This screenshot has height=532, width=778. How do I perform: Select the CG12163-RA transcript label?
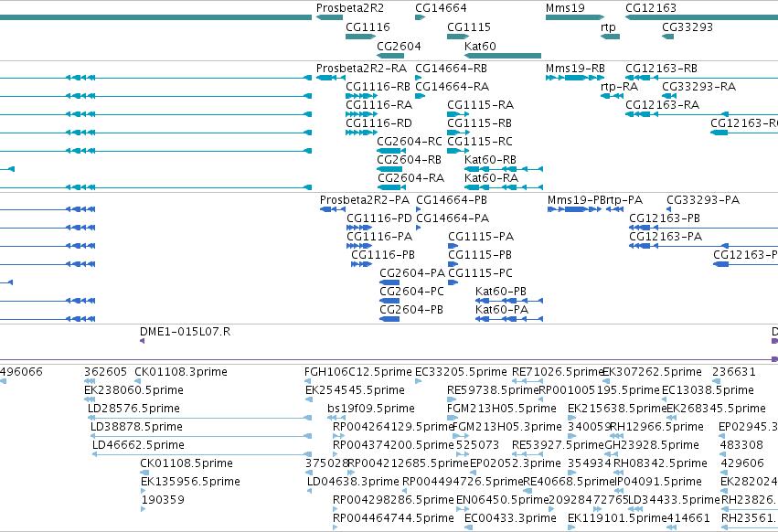[x=663, y=105]
